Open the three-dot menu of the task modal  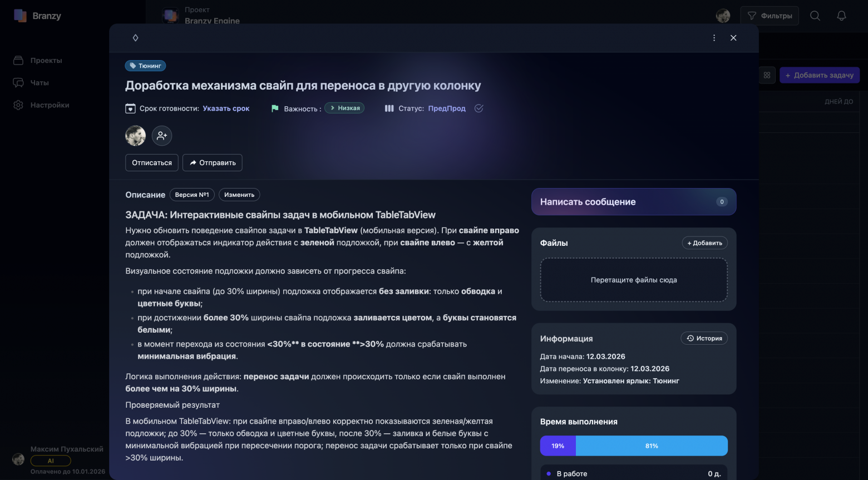[714, 37]
